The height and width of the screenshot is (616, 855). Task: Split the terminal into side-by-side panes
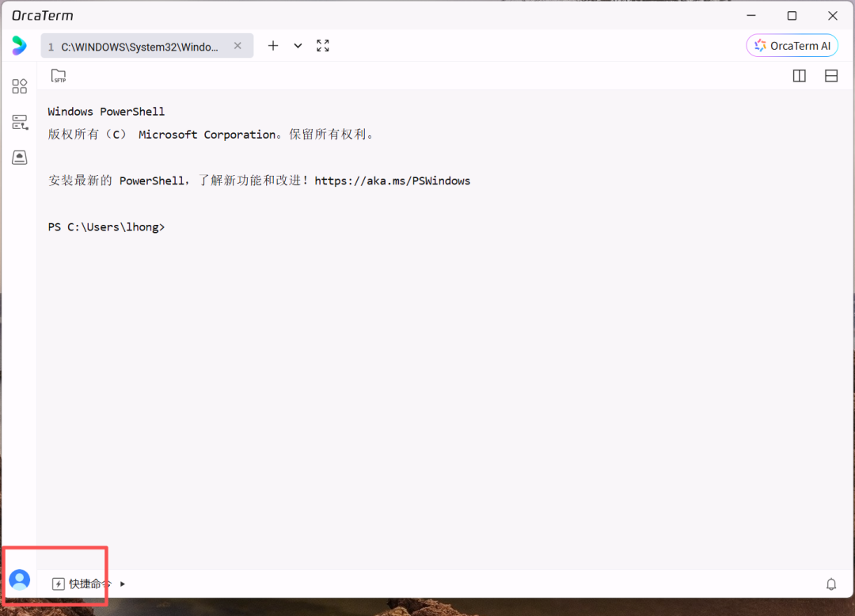[x=800, y=76]
